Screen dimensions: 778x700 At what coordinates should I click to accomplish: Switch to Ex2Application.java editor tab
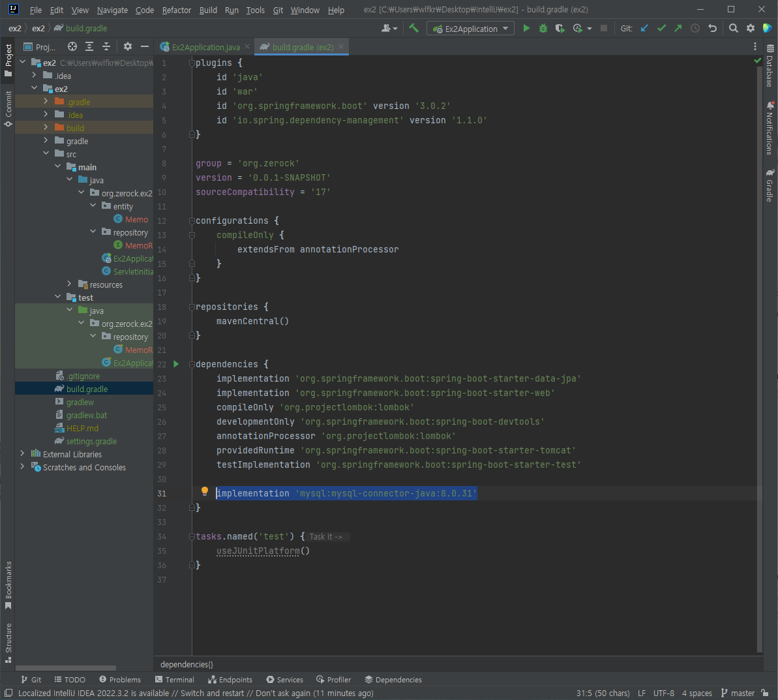(205, 47)
